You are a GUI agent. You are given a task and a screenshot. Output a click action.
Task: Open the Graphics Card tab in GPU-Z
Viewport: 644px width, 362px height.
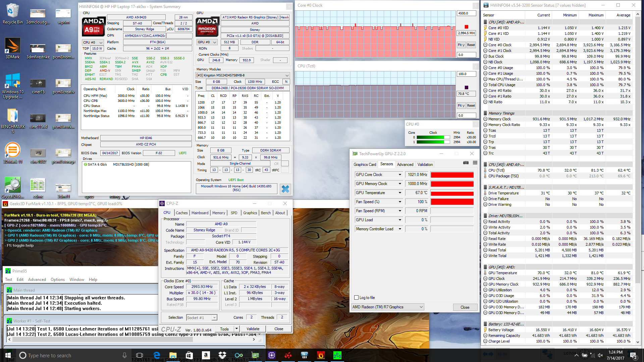[365, 165]
